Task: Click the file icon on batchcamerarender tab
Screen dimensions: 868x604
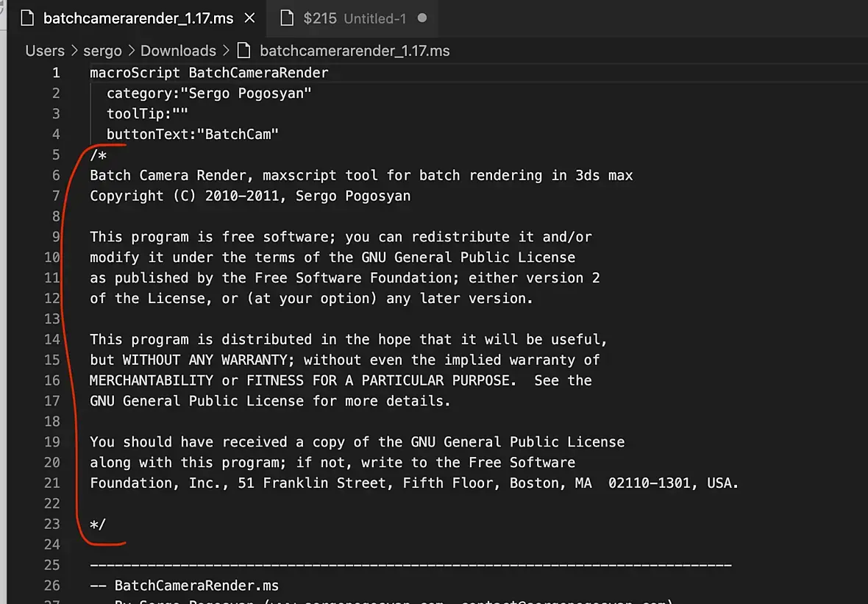Action: click(x=28, y=18)
